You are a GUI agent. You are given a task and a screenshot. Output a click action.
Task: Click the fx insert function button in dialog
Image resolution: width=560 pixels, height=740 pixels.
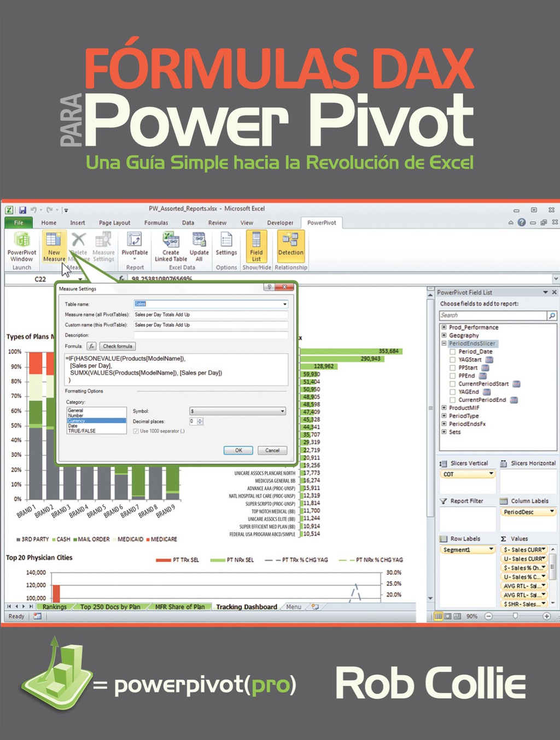(x=91, y=346)
